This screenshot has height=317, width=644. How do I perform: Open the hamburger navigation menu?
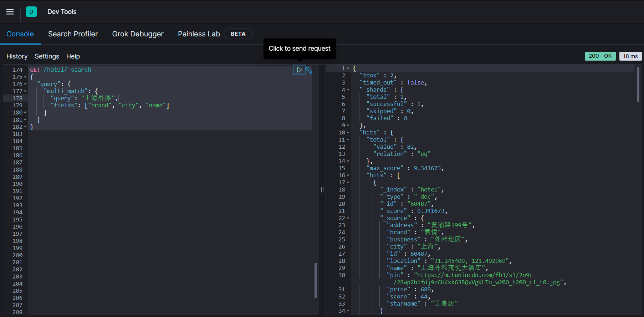(10, 12)
